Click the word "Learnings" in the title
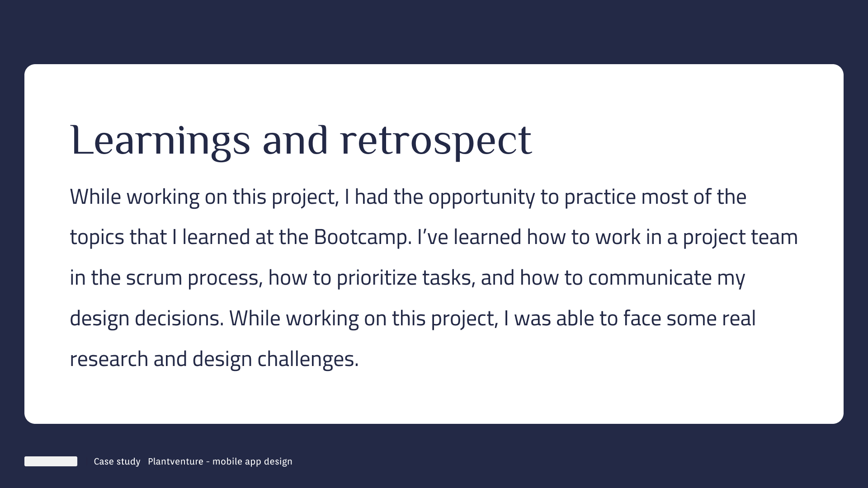This screenshot has width=868, height=488. 160,141
